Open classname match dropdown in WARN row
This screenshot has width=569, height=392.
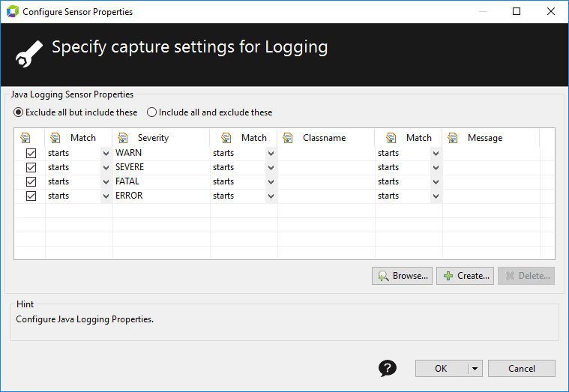pyautogui.click(x=271, y=154)
